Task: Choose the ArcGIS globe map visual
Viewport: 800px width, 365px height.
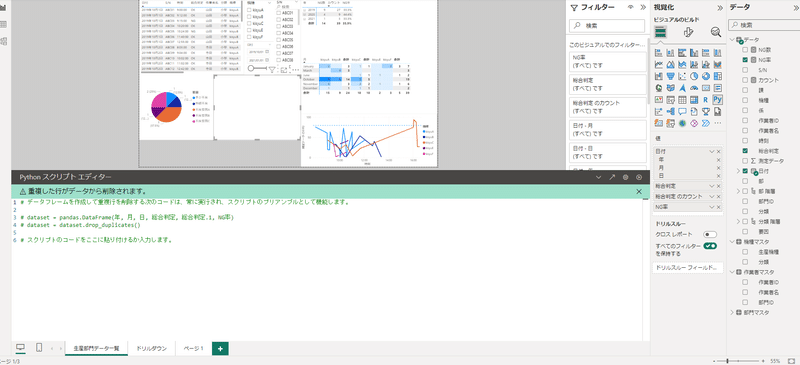Action: [682, 123]
